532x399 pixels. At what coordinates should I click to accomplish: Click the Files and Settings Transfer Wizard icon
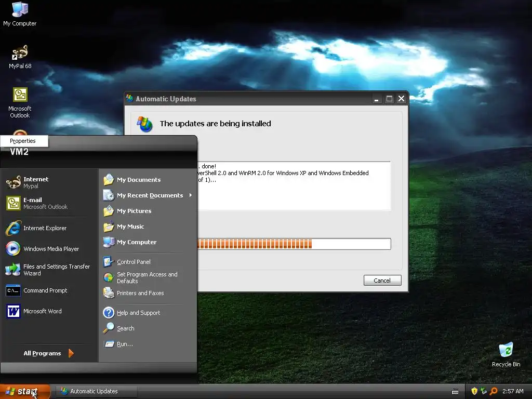pos(13,270)
